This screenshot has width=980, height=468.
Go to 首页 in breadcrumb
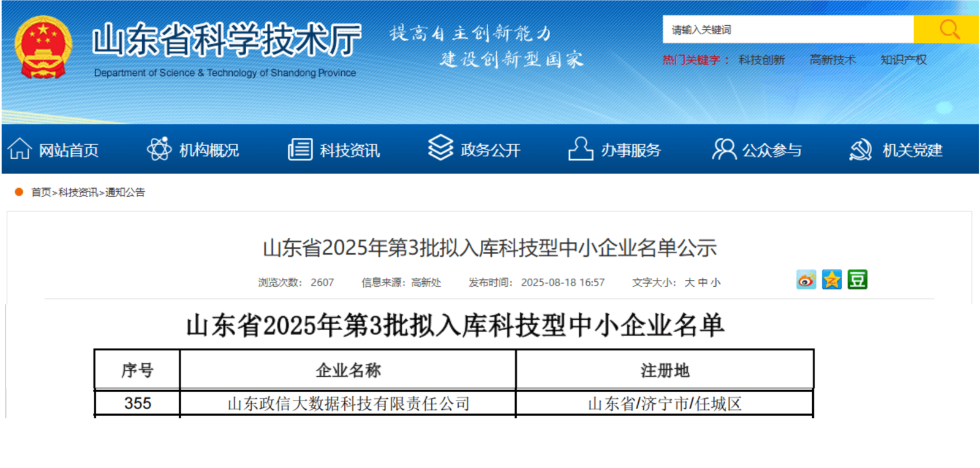pyautogui.click(x=41, y=192)
